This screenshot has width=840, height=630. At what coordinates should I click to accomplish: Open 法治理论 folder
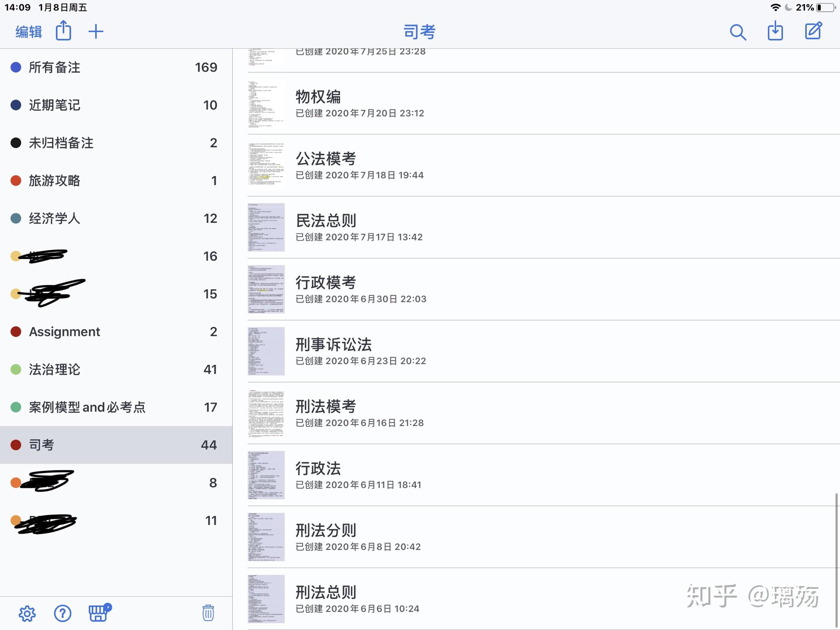pyautogui.click(x=116, y=369)
